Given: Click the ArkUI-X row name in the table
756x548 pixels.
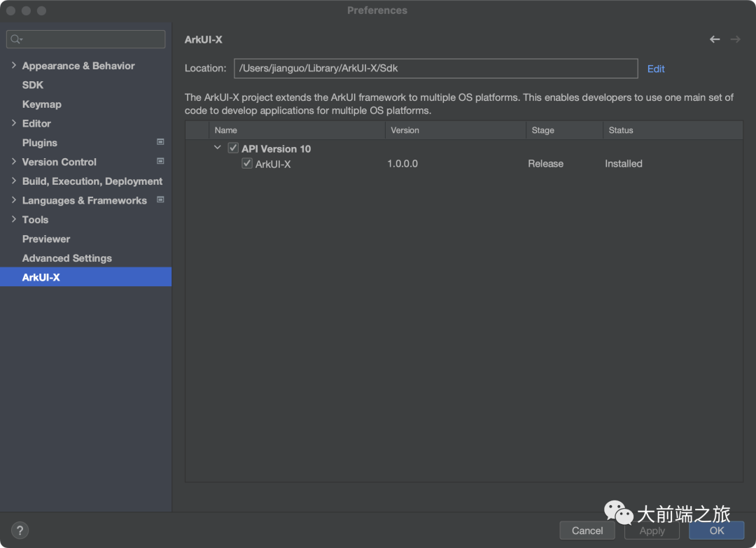Looking at the screenshot, I should tap(273, 164).
